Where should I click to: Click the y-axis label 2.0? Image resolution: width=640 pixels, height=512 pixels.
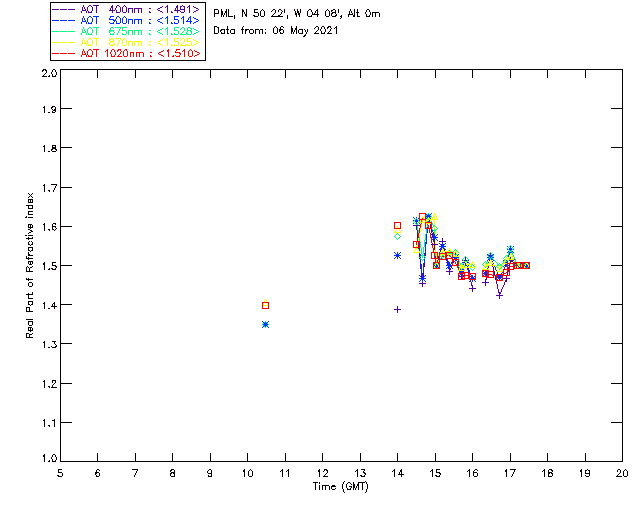[50, 73]
